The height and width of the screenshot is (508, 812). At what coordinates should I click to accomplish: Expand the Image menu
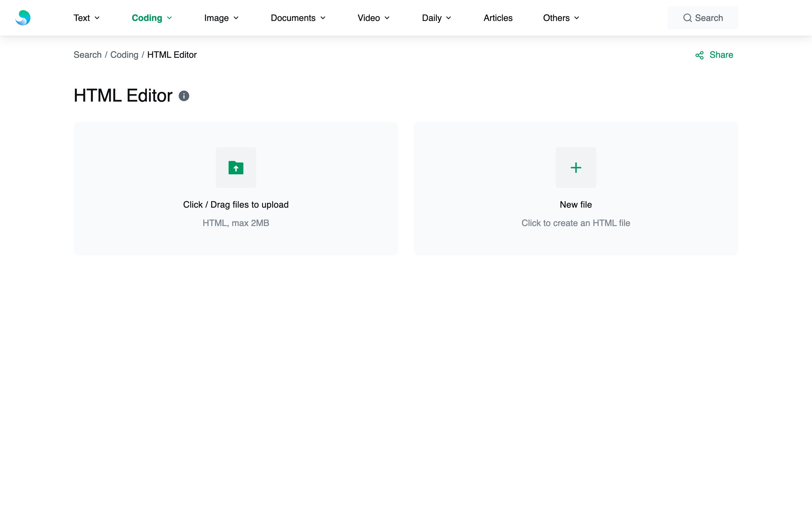(221, 18)
